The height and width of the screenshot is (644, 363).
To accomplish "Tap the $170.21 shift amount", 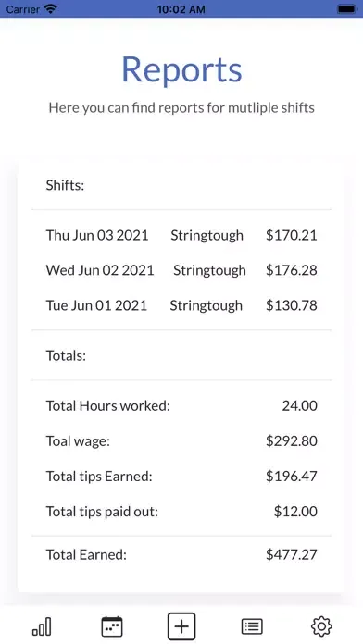I will point(292,235).
